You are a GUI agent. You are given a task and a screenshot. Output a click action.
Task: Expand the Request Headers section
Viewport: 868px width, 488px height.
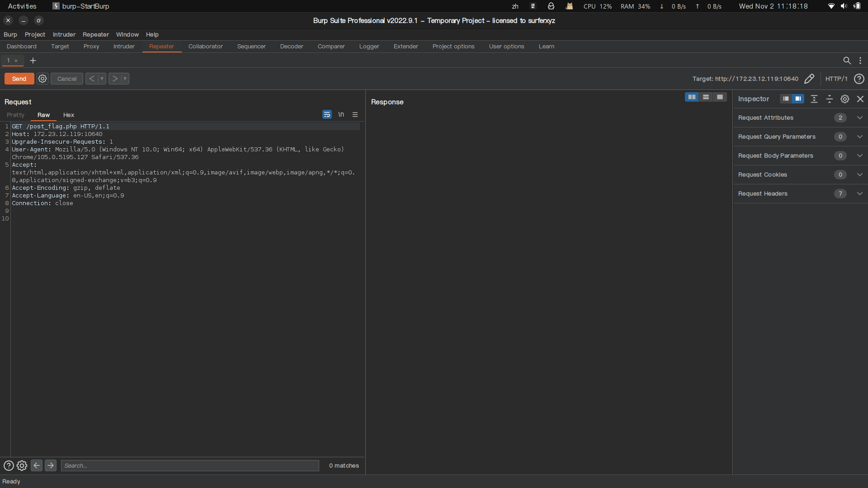(860, 193)
